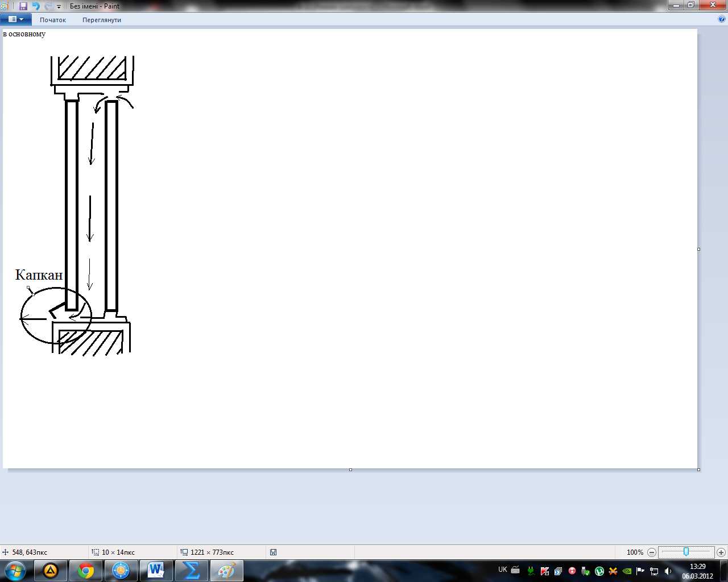Click the canvas size 1221 × 773пкс readout

coord(207,552)
